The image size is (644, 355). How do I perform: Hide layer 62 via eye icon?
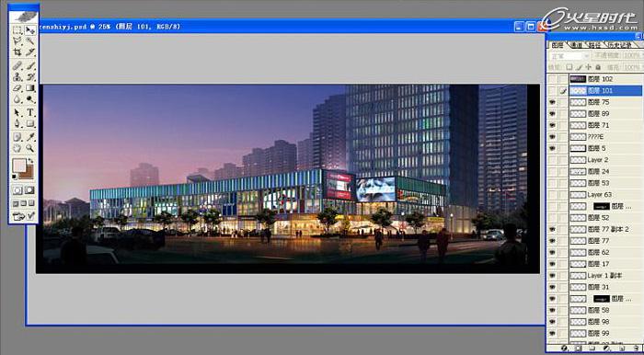pos(552,252)
